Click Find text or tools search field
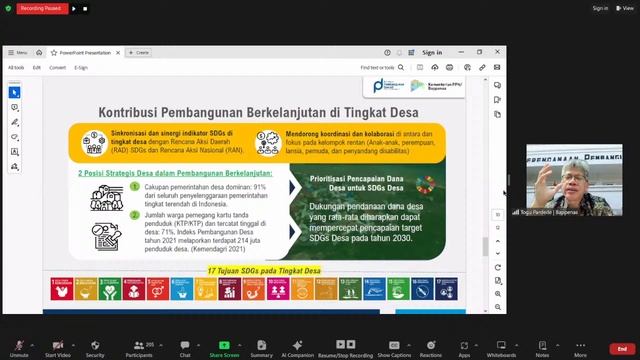Viewport: 640px width, 360px height. tap(382, 68)
